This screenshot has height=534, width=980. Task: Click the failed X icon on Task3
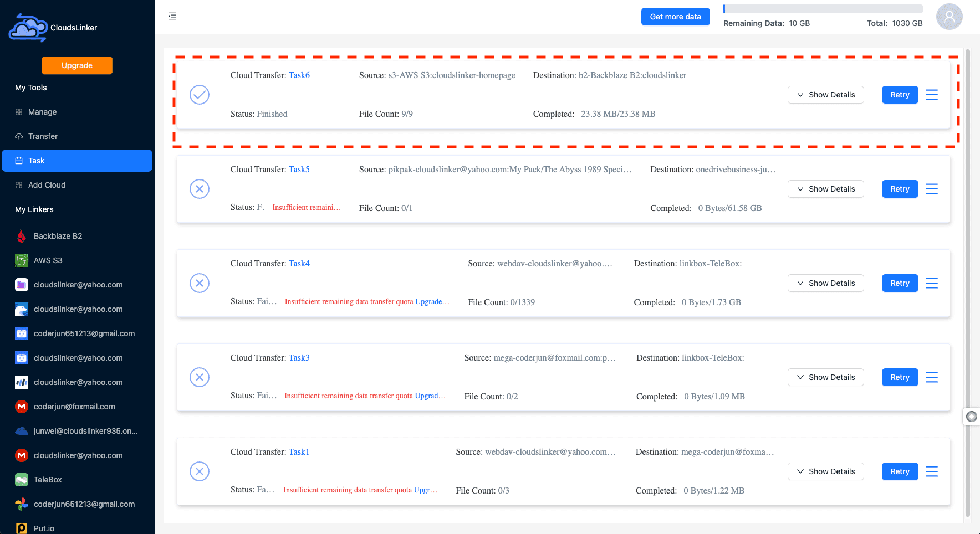(x=200, y=377)
